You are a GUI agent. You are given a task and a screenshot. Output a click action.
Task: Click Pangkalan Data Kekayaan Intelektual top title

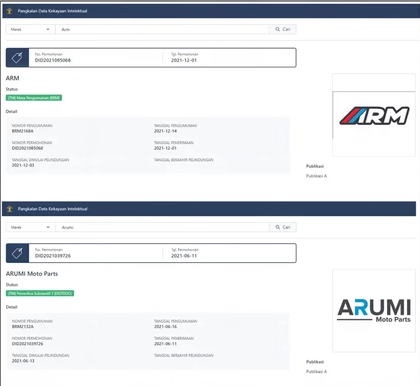pyautogui.click(x=52, y=11)
